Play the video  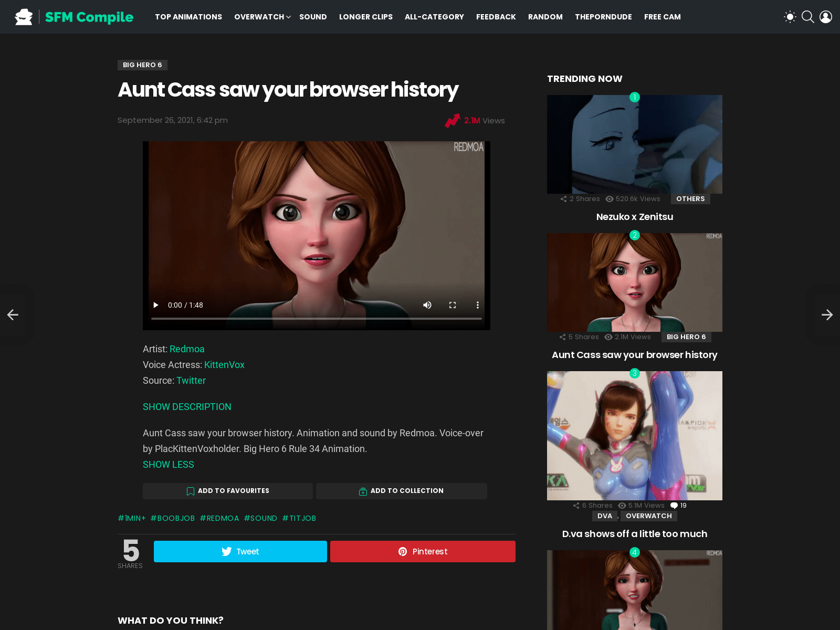pos(155,305)
